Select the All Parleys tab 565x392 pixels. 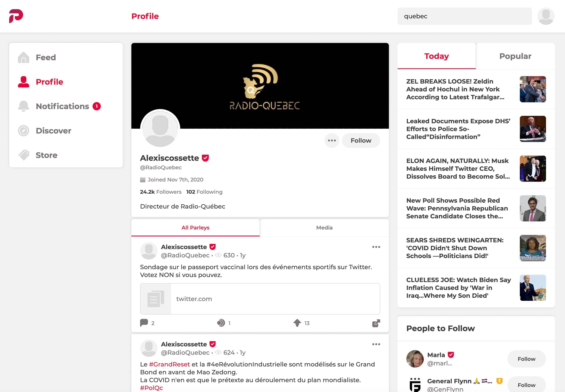tap(195, 228)
